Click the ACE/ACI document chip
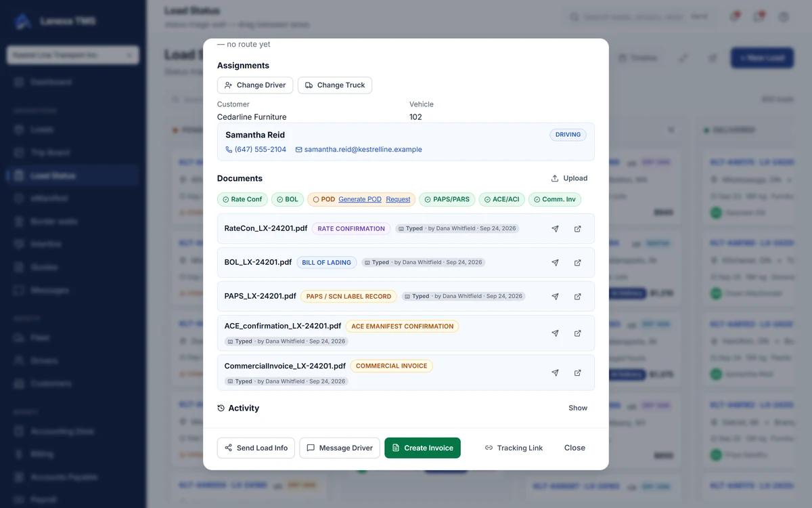Viewport: 812px width, 508px height. pos(501,199)
